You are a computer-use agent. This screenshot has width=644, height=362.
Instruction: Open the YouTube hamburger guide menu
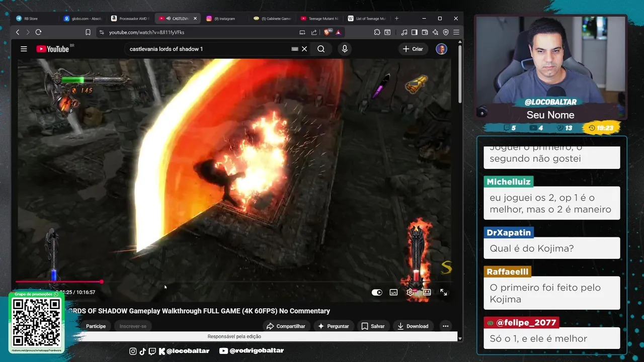point(24,49)
